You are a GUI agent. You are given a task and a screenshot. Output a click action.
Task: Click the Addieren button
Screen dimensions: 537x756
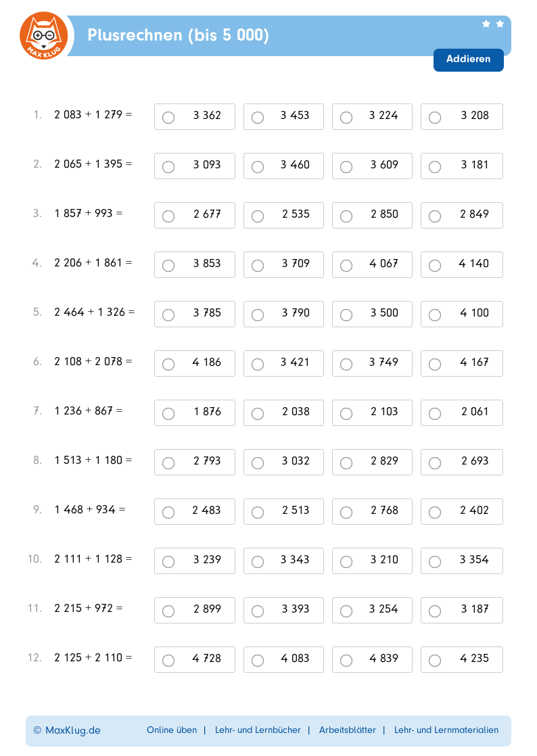tap(468, 60)
